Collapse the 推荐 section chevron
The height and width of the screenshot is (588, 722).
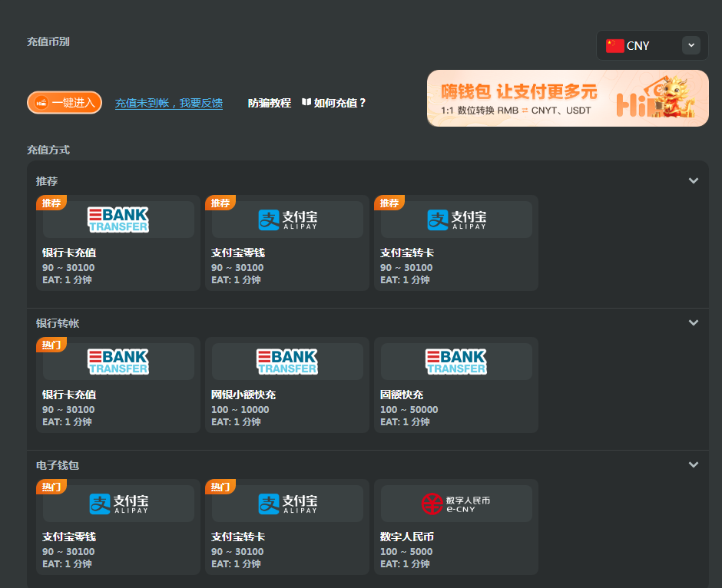(x=694, y=181)
